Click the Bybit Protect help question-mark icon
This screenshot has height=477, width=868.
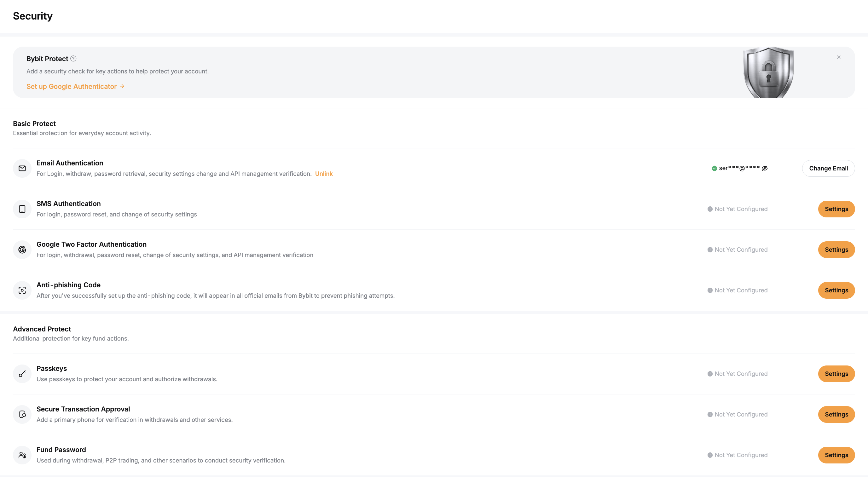pyautogui.click(x=73, y=59)
